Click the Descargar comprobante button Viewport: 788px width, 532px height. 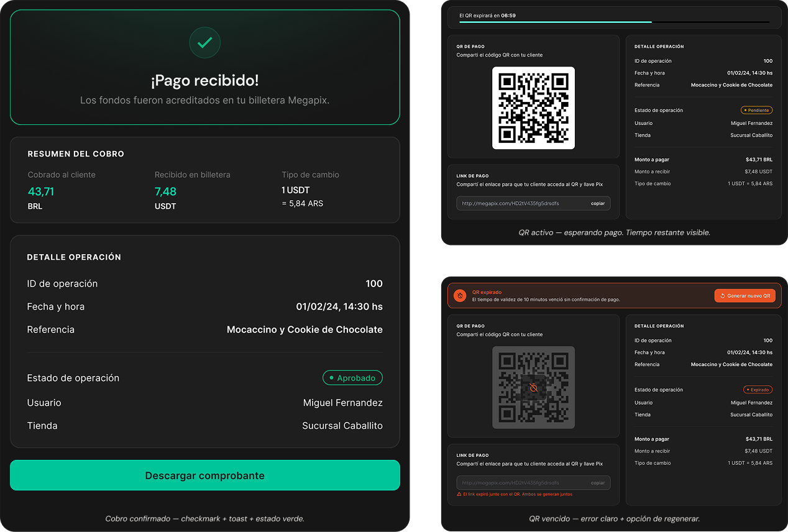[205, 475]
